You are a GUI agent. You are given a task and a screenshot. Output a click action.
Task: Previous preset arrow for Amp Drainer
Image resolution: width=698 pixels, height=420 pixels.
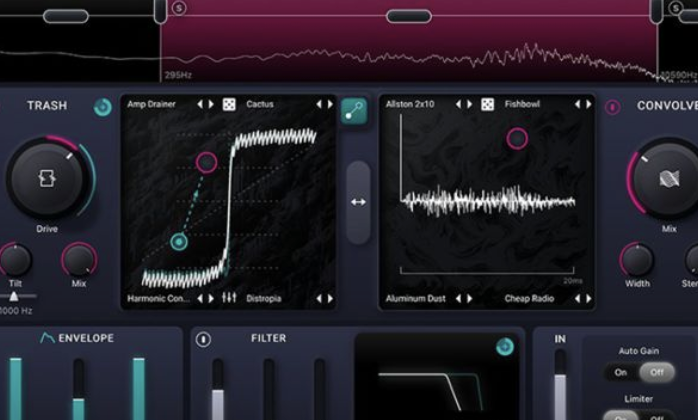pos(200,104)
